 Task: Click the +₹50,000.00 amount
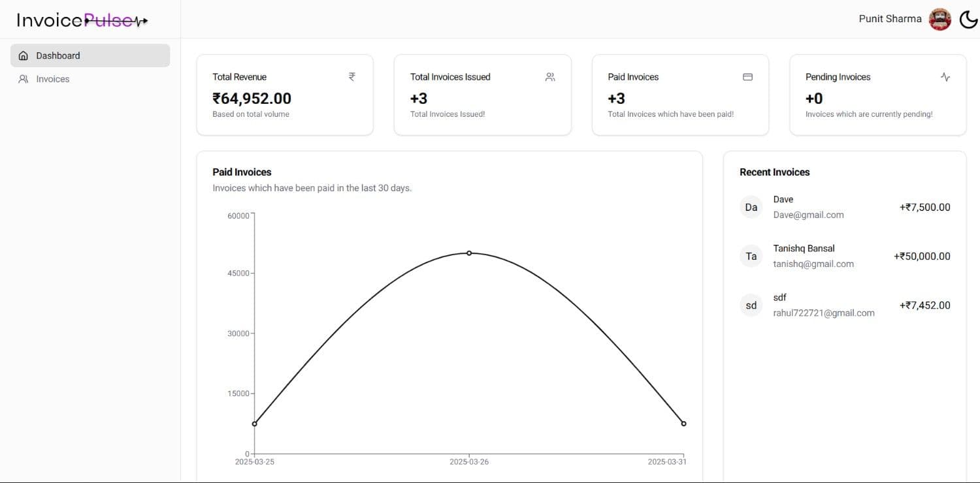(x=922, y=256)
